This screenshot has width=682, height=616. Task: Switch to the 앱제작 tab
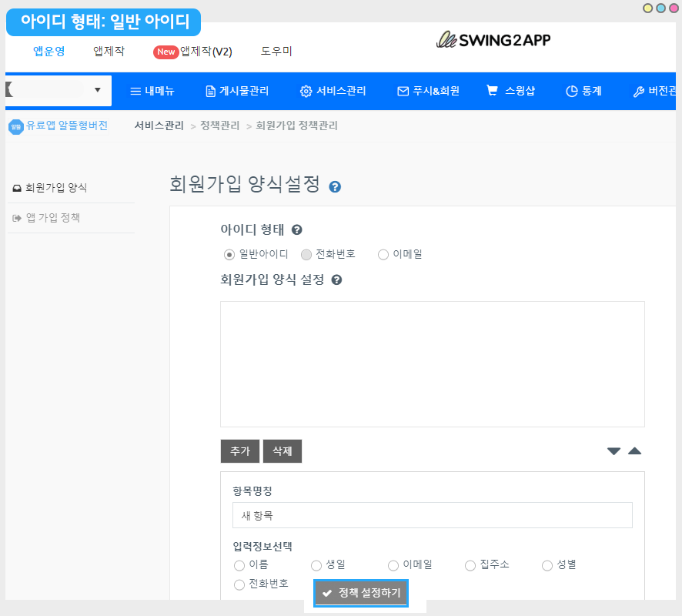[109, 52]
